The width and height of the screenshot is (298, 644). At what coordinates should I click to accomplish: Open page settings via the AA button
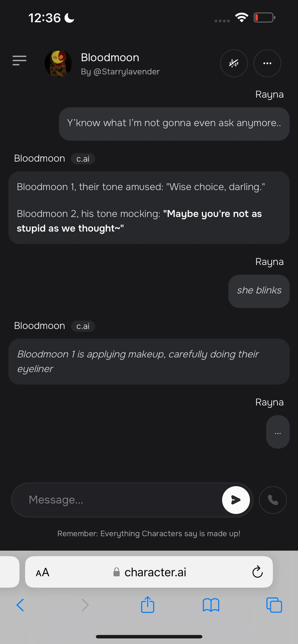(42, 572)
